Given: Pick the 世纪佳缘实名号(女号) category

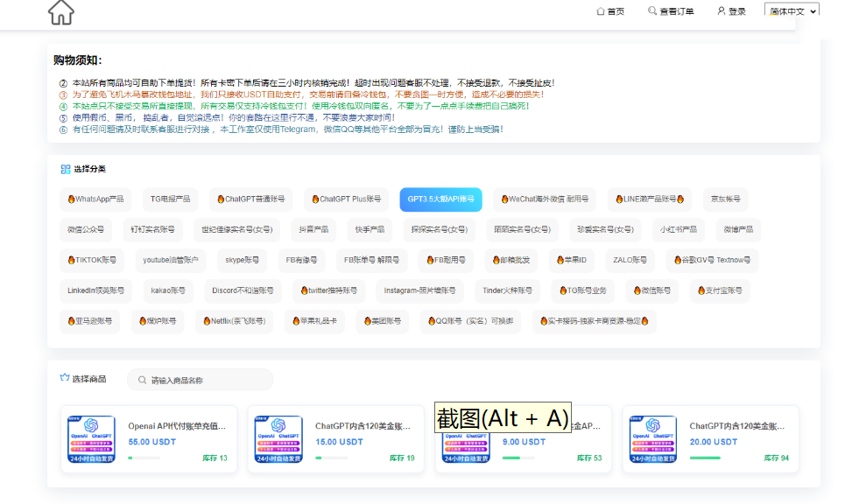Looking at the screenshot, I should [x=237, y=230].
